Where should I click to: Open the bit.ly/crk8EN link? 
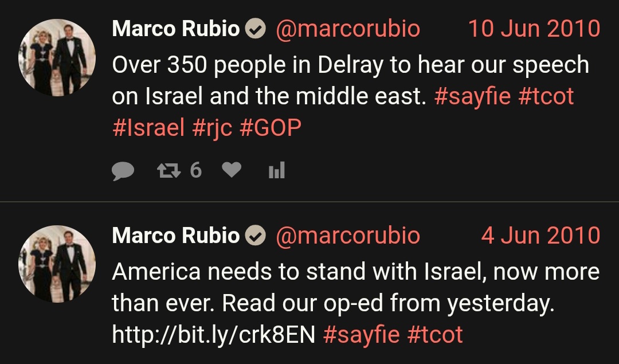214,335
